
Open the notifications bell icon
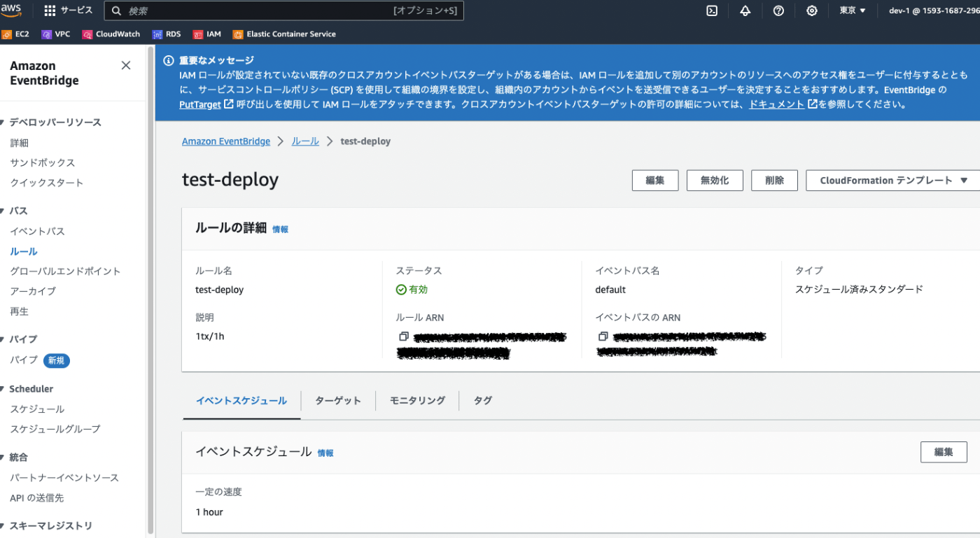point(745,10)
